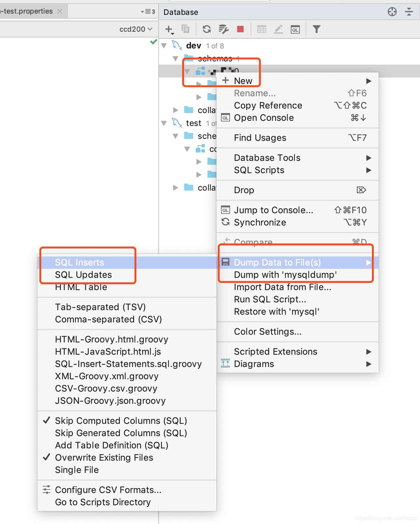Image resolution: width=420 pixels, height=524 pixels.
Task: Select Dump with 'mysqldump'
Action: [298, 275]
